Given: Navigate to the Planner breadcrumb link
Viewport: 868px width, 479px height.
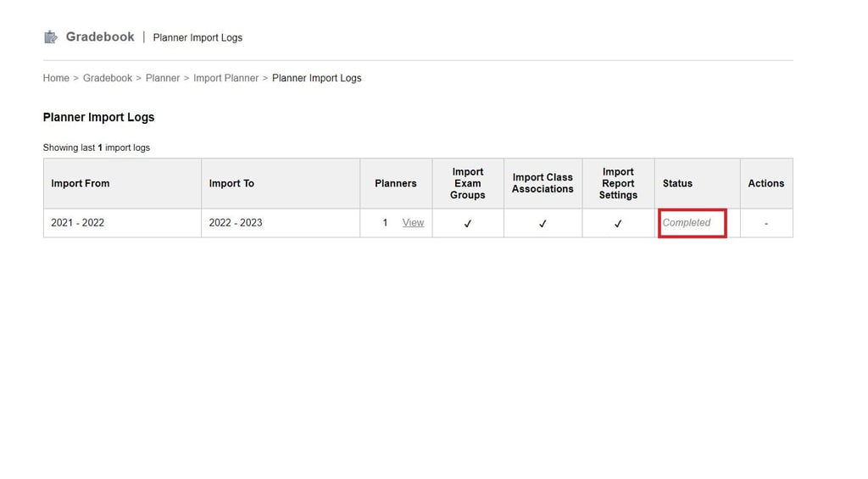Looking at the screenshot, I should [x=163, y=78].
